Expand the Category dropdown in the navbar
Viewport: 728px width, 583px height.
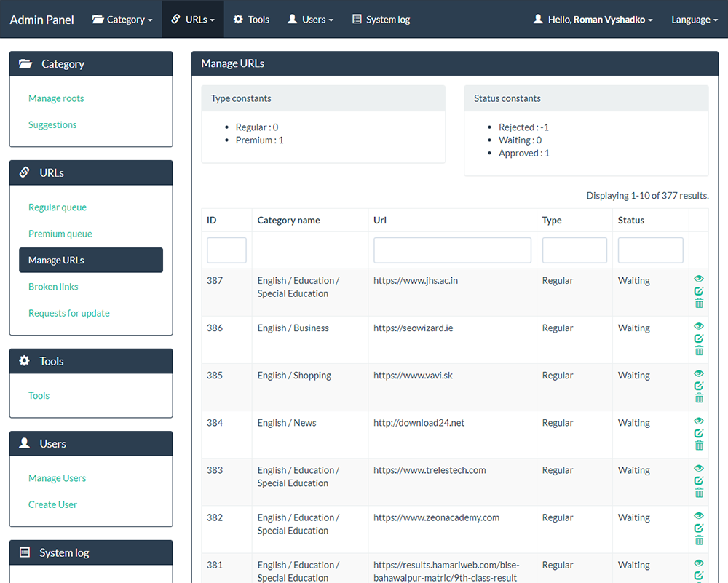click(122, 19)
